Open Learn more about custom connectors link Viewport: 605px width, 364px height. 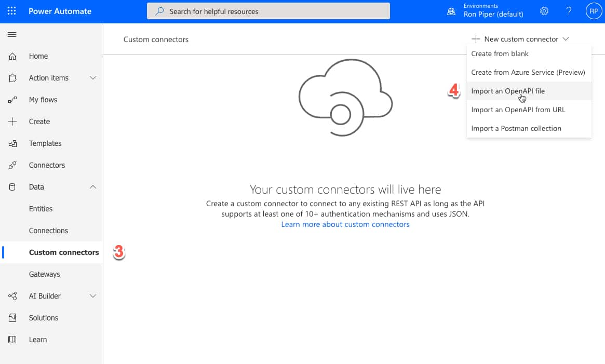click(x=345, y=224)
